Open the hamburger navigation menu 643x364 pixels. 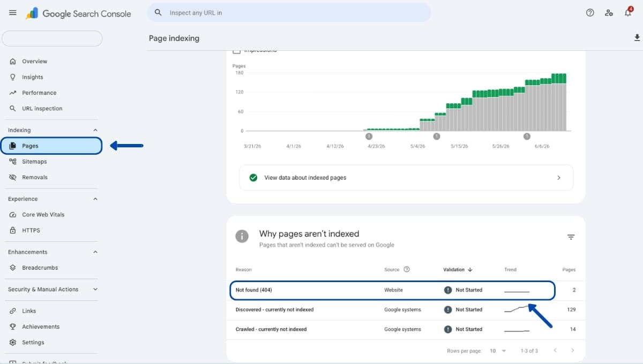13,13
